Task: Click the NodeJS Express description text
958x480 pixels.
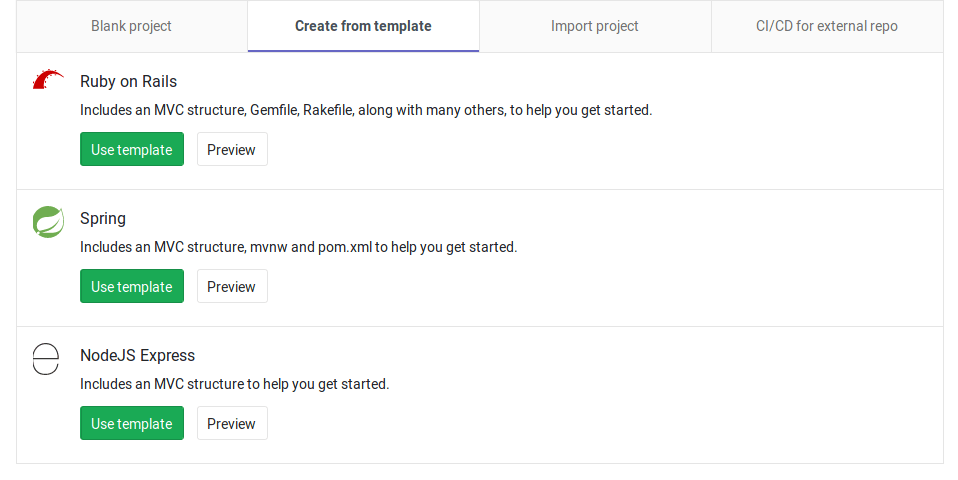Action: 234,384
